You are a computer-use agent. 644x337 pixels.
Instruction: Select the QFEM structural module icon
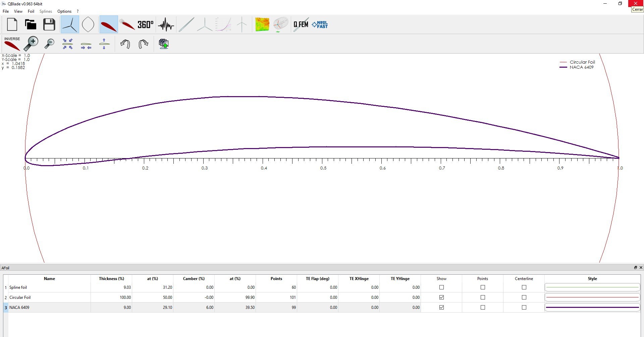click(301, 24)
